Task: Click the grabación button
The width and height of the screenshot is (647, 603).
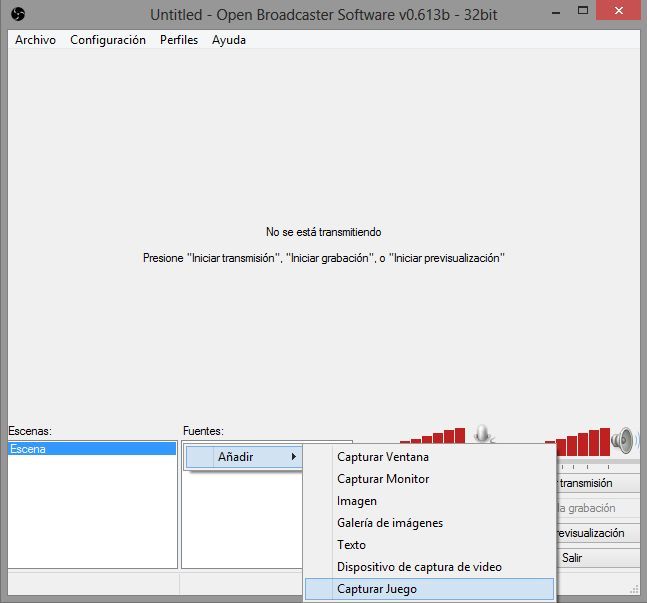Action: pos(598,508)
